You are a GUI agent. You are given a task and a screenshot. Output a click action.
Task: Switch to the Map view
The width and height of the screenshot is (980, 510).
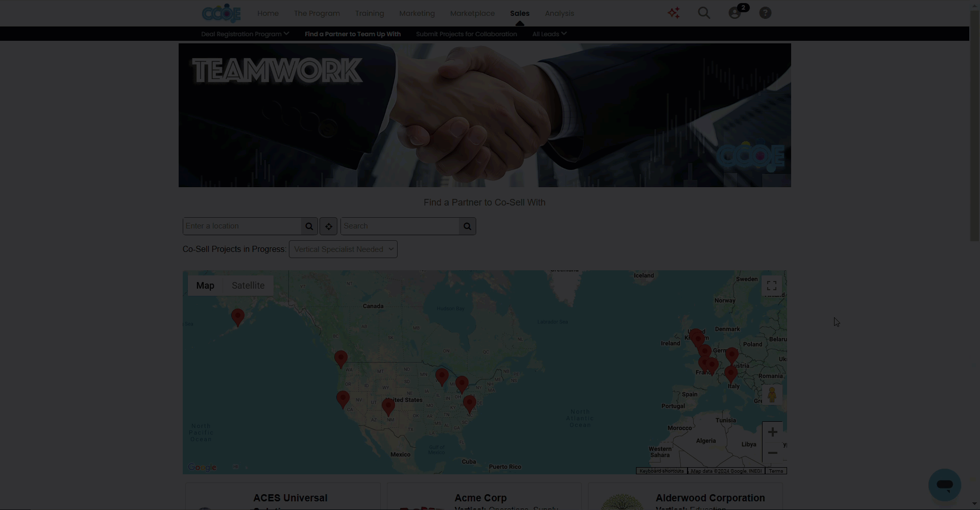click(205, 286)
